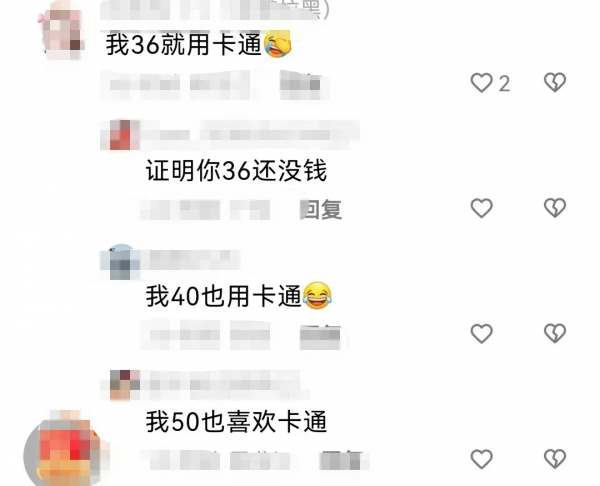The width and height of the screenshot is (600, 486).
Task: Open blue-gray avatar above '我40也用卡通'
Action: pos(120,261)
